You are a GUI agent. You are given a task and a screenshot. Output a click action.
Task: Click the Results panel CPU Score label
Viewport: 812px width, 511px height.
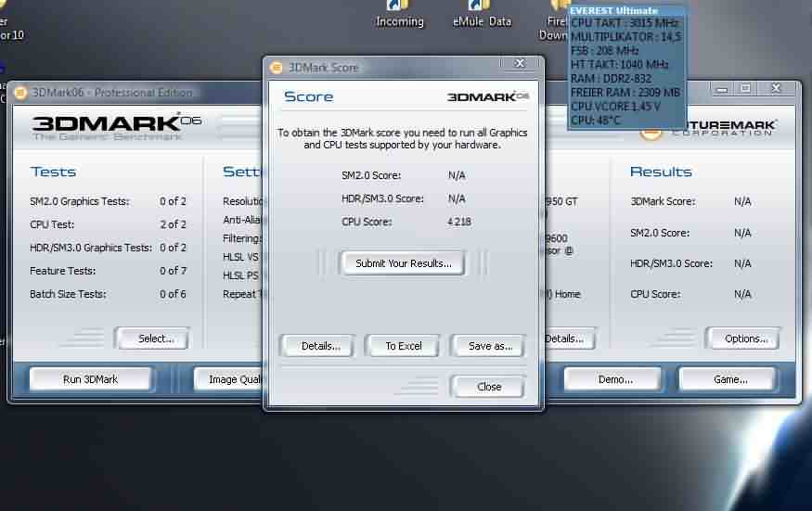[x=655, y=294]
